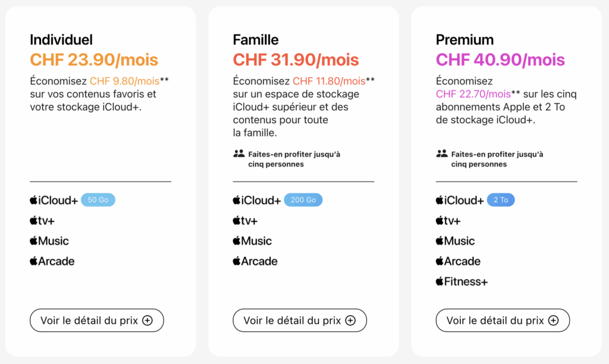The image size is (609, 364).
Task: Expand 'Voir le détail du prix' for Famille
Action: tap(299, 321)
